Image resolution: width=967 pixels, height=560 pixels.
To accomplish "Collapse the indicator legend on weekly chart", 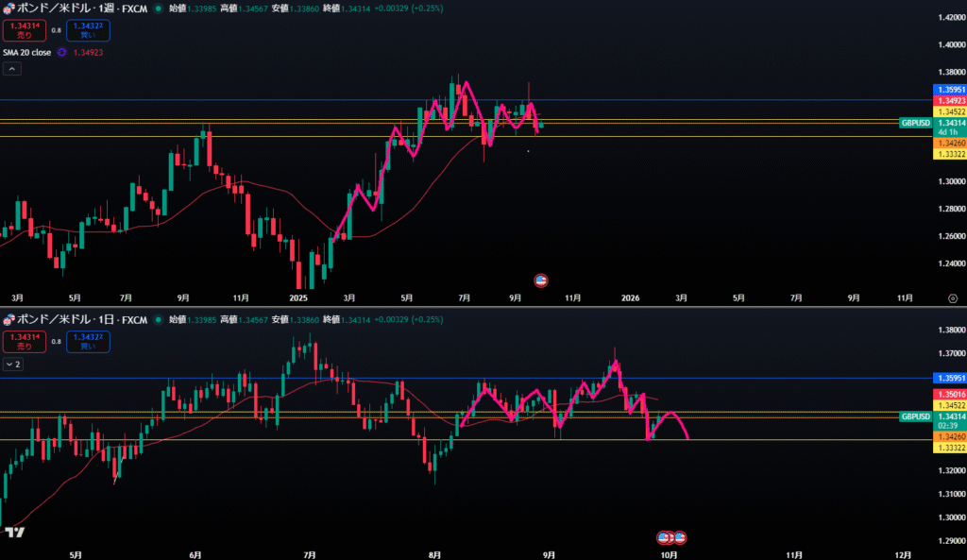I will coord(11,69).
